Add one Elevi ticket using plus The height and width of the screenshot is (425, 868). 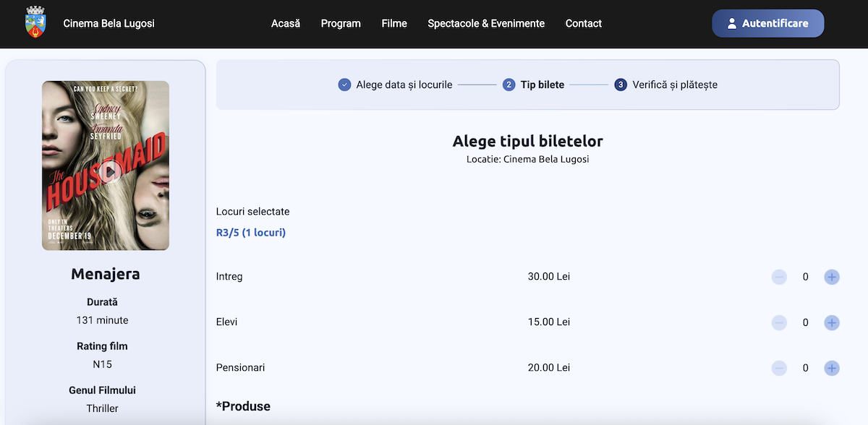pyautogui.click(x=832, y=322)
